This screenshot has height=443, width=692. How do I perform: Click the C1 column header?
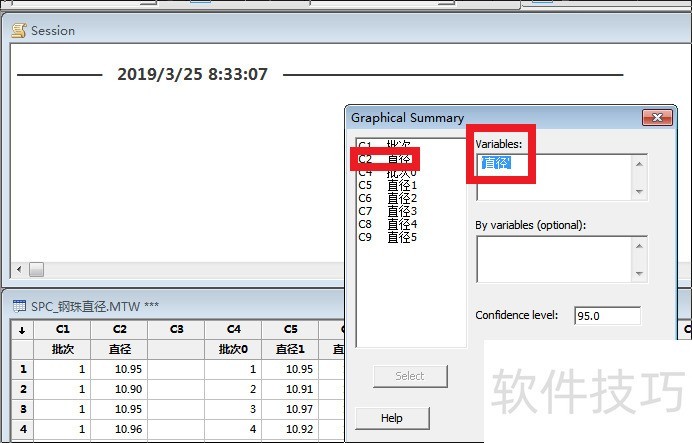[x=62, y=330]
